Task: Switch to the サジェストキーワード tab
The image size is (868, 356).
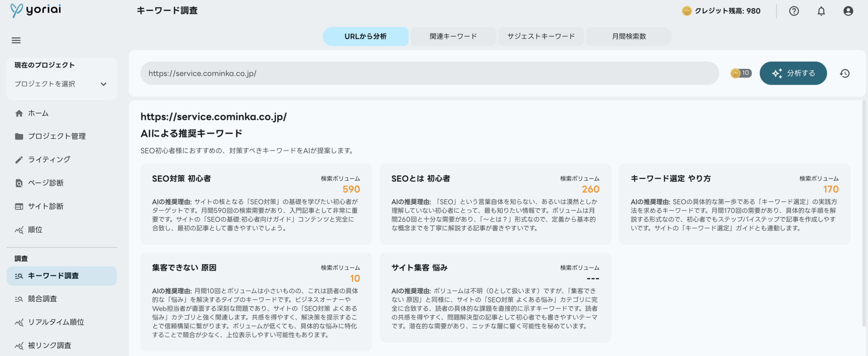Action: (x=541, y=37)
